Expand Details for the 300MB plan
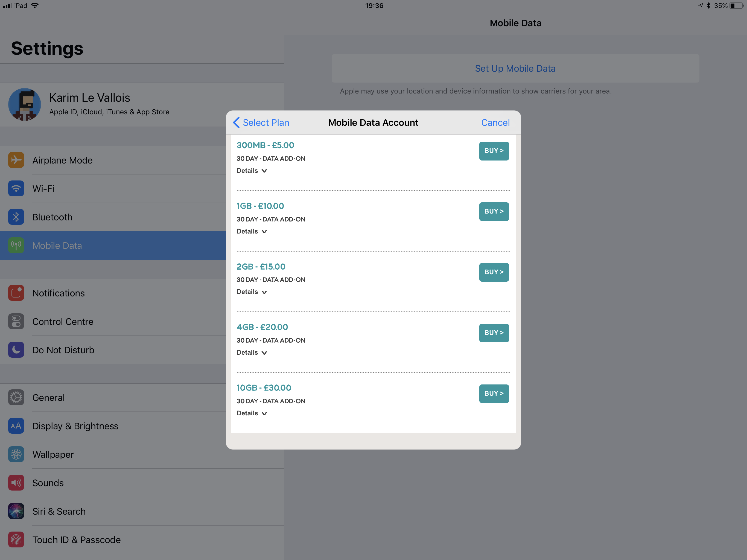 (x=252, y=171)
